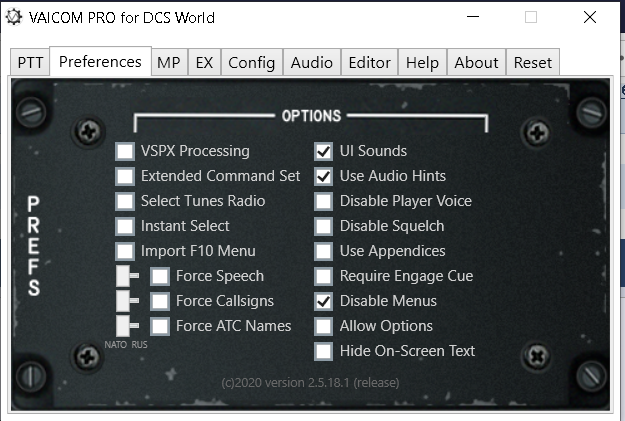Check the Require Engage Cue box
The height and width of the screenshot is (421, 625).
323,276
